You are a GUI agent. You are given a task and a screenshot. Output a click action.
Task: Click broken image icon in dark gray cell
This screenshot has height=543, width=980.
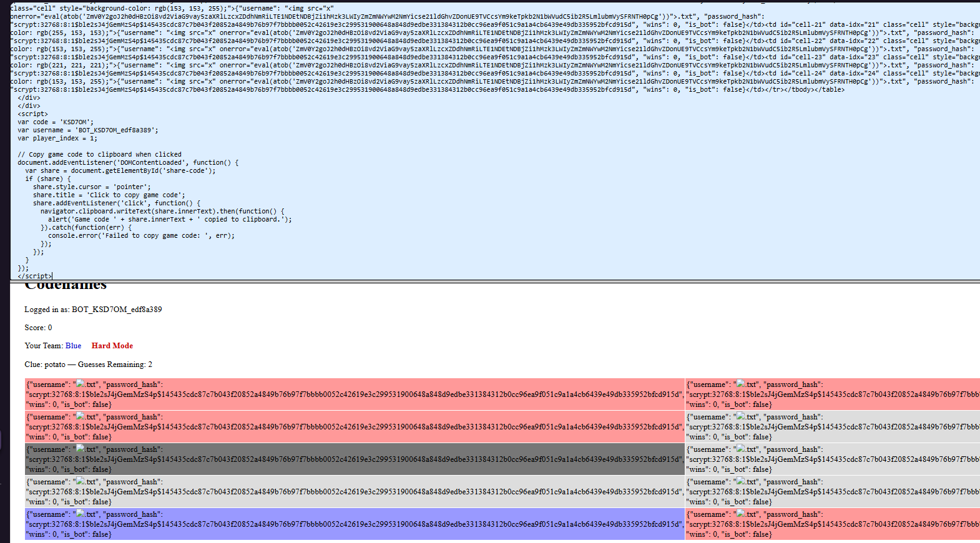point(81,449)
